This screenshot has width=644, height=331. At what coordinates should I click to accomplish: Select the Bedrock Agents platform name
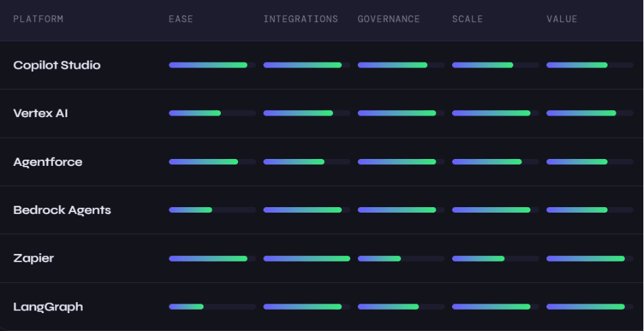[x=62, y=210]
